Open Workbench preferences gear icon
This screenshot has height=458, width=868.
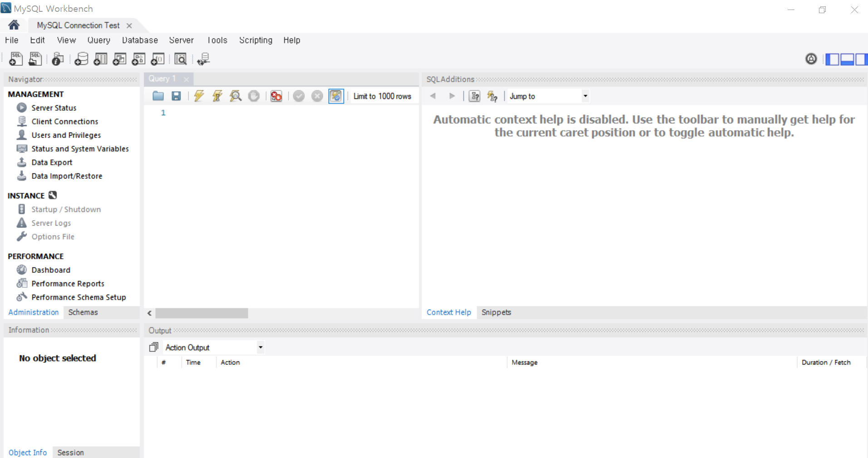811,59
